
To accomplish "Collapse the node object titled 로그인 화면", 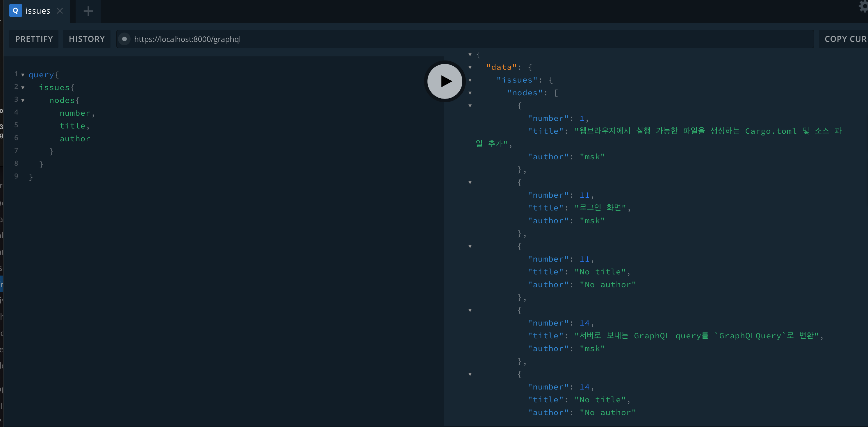I will 470,183.
